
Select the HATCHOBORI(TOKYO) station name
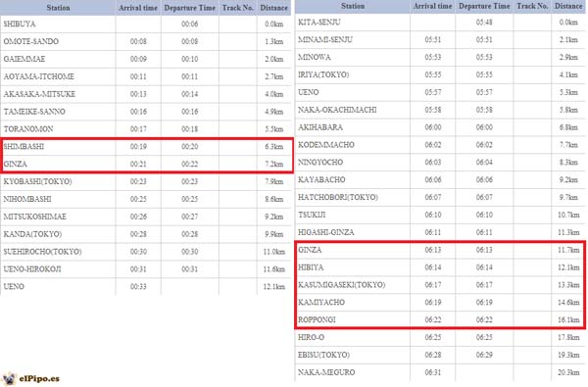click(x=337, y=197)
